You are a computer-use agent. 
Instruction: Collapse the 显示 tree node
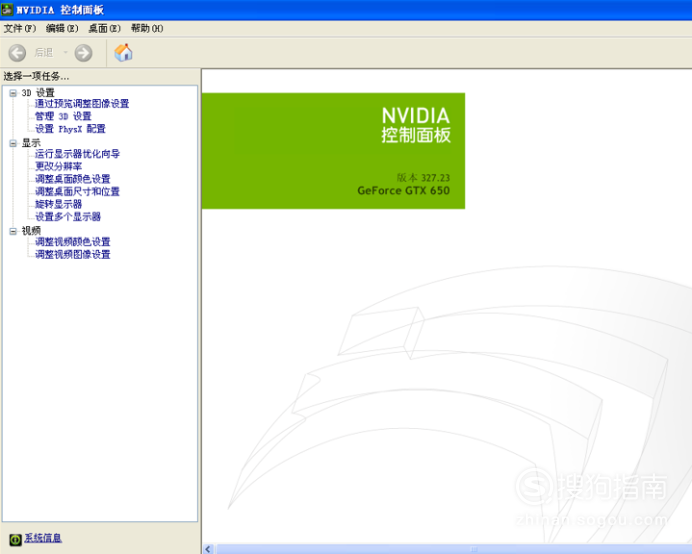coord(13,143)
